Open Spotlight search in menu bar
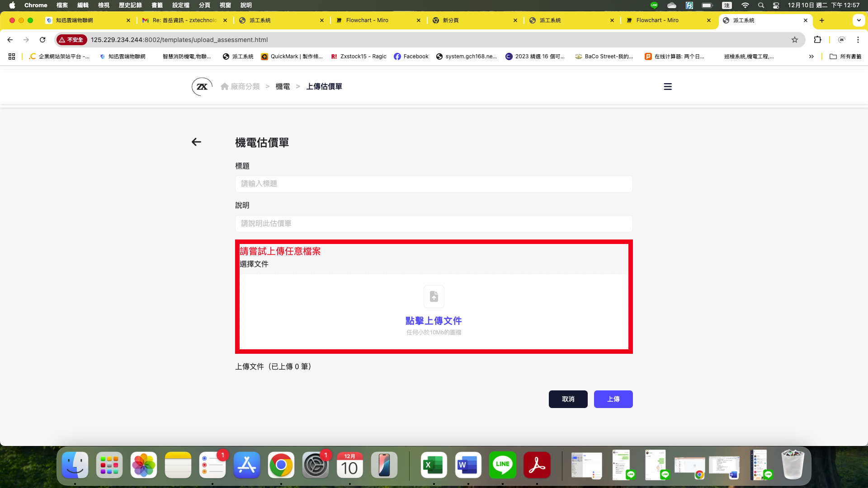The height and width of the screenshot is (488, 868). (x=761, y=5)
